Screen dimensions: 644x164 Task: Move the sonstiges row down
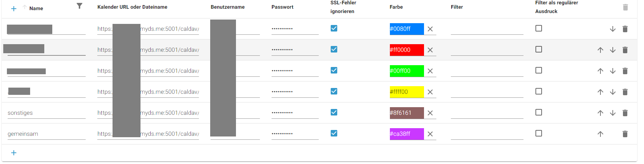(613, 113)
